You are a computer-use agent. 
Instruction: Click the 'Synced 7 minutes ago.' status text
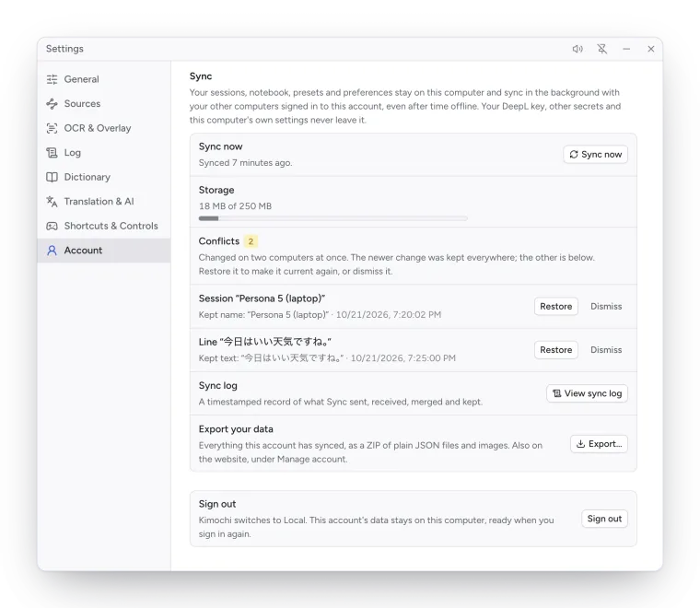(246, 163)
